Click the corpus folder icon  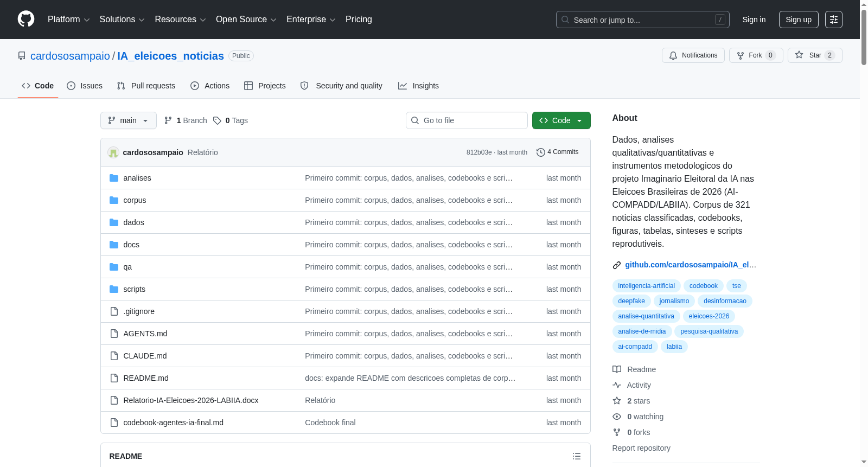pos(114,200)
